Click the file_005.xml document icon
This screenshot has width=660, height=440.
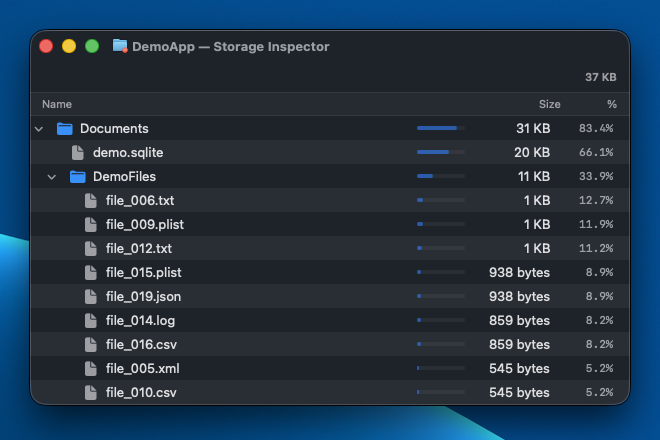click(x=90, y=369)
